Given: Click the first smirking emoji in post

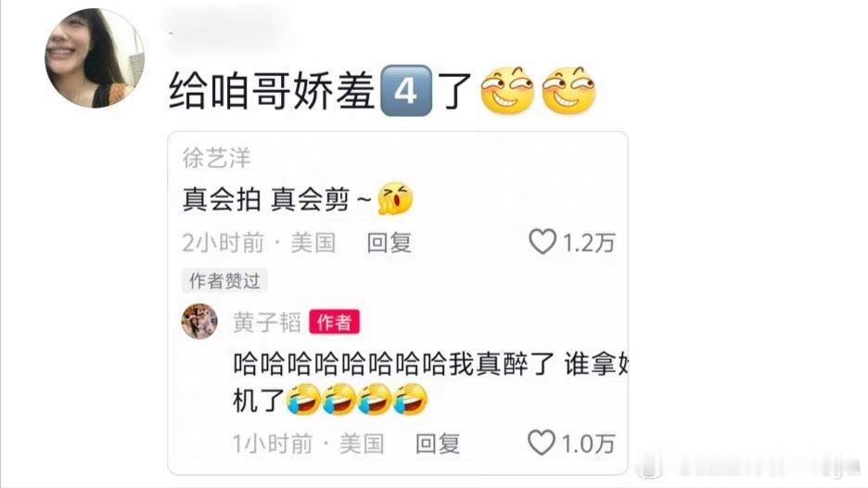Looking at the screenshot, I should (x=506, y=91).
